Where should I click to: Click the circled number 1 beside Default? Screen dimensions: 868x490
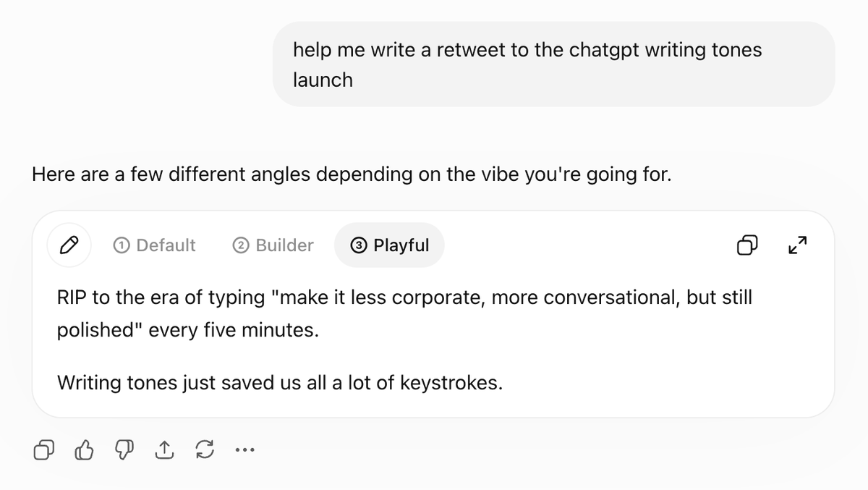pyautogui.click(x=122, y=245)
